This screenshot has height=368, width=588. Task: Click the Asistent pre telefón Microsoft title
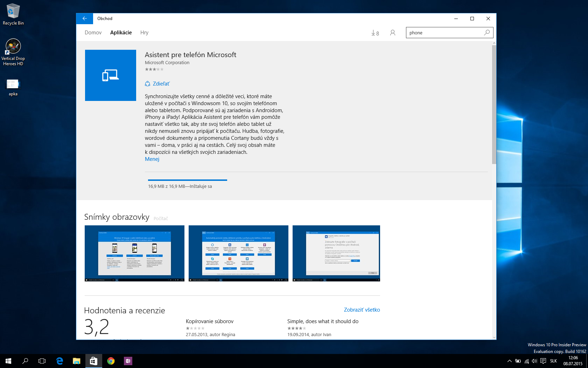[x=190, y=55]
